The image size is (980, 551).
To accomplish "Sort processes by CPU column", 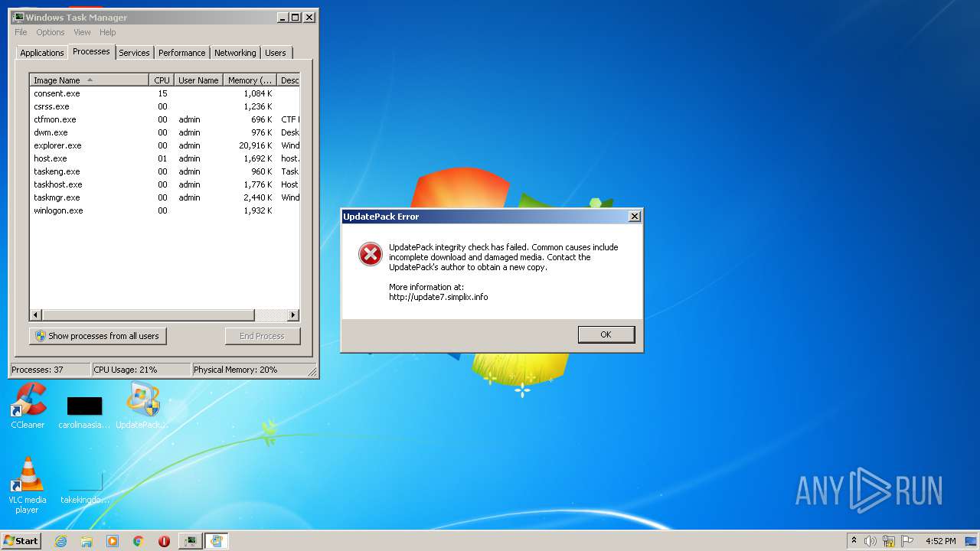I will 161,80.
